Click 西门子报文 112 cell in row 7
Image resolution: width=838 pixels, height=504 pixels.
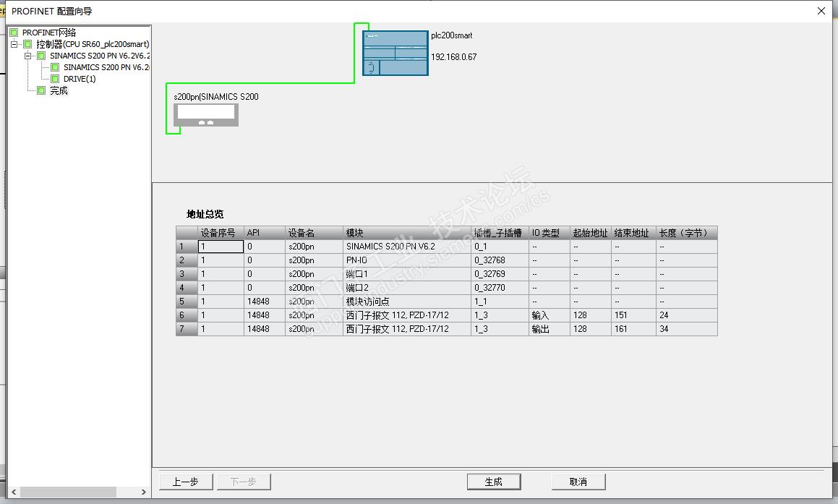coord(407,329)
